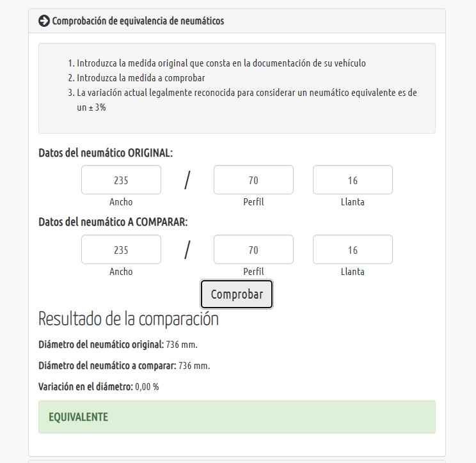
Task: Select the Perfil field of tire to compare
Action: click(253, 250)
